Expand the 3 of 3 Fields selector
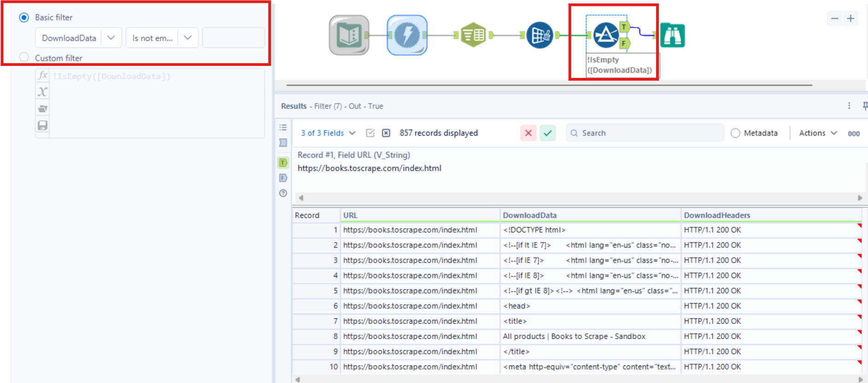This screenshot has height=383, width=868. tap(328, 133)
